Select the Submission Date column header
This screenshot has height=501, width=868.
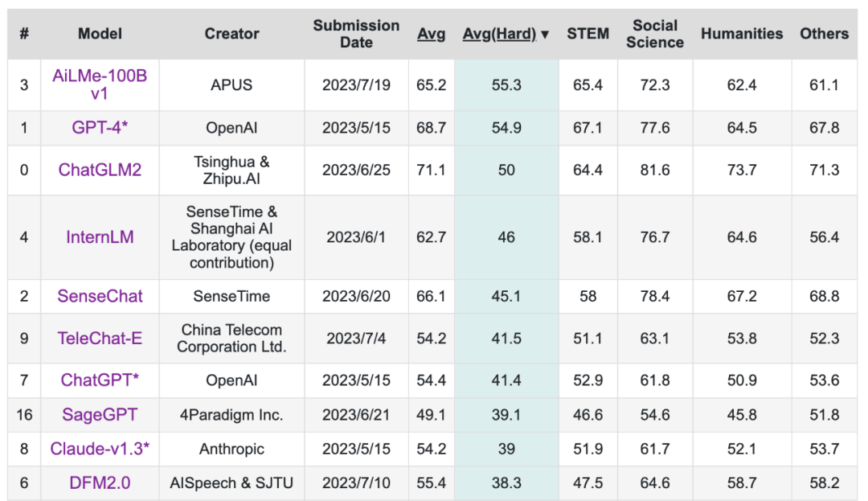point(357,34)
